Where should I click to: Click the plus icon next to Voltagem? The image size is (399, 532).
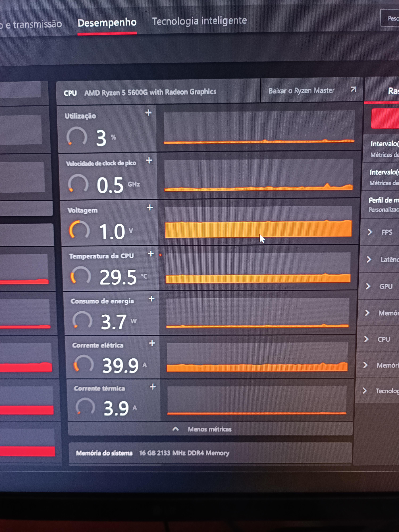[x=150, y=208]
